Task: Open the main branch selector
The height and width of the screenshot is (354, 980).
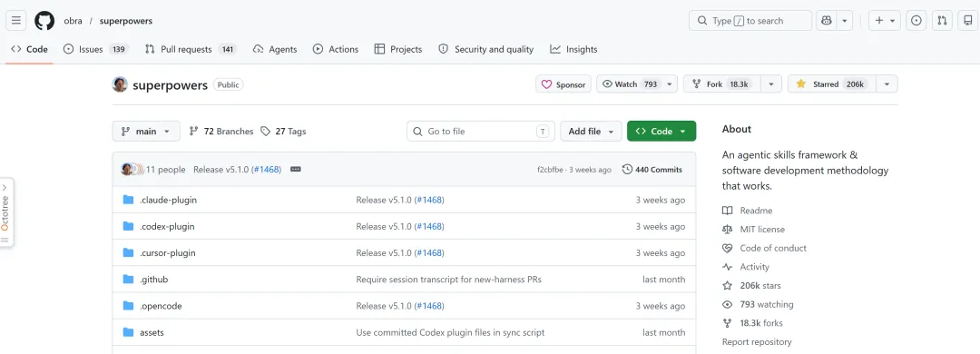Action: click(146, 132)
